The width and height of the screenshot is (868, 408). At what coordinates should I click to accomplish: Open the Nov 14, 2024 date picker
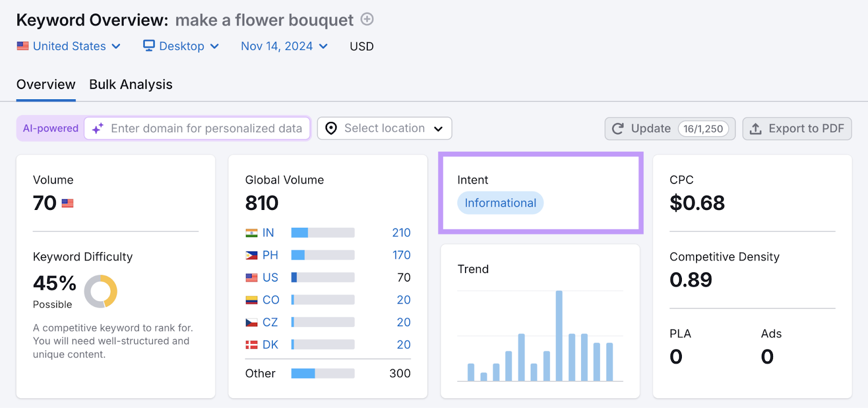point(284,46)
